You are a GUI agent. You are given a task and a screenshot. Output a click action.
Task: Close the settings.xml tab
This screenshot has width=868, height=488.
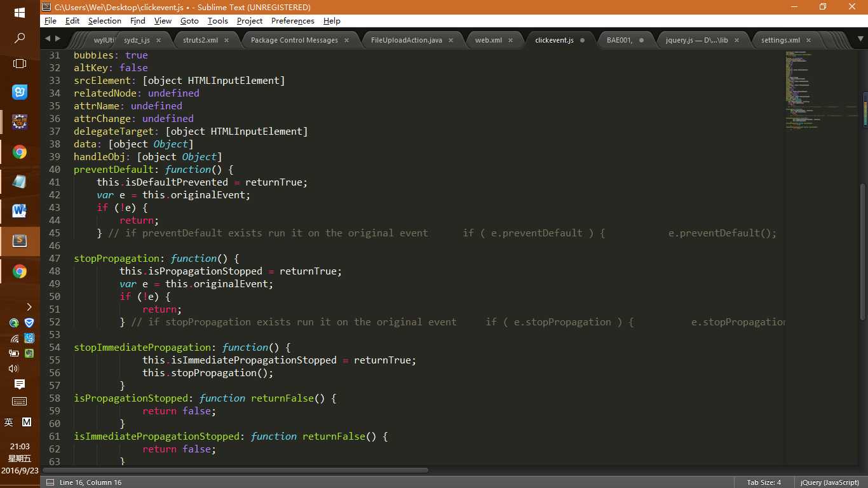click(x=810, y=40)
